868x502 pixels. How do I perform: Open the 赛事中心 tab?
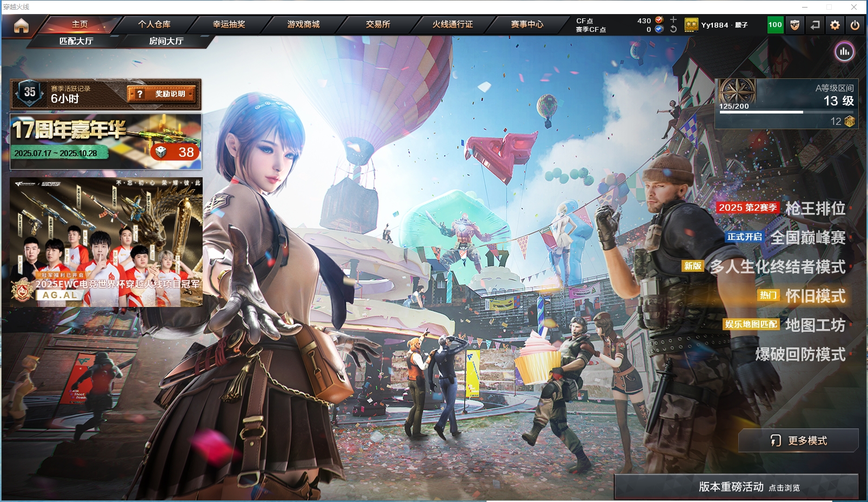coord(527,24)
